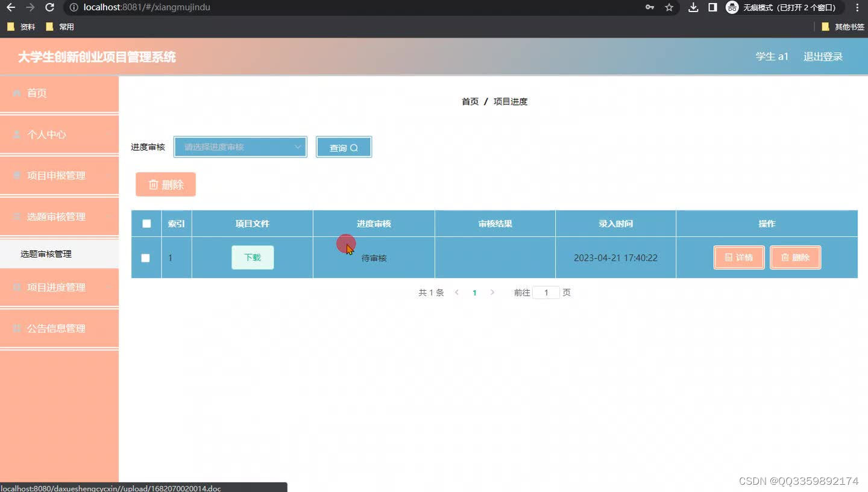
Task: Bookmark this page with the star icon
Action: tap(669, 7)
